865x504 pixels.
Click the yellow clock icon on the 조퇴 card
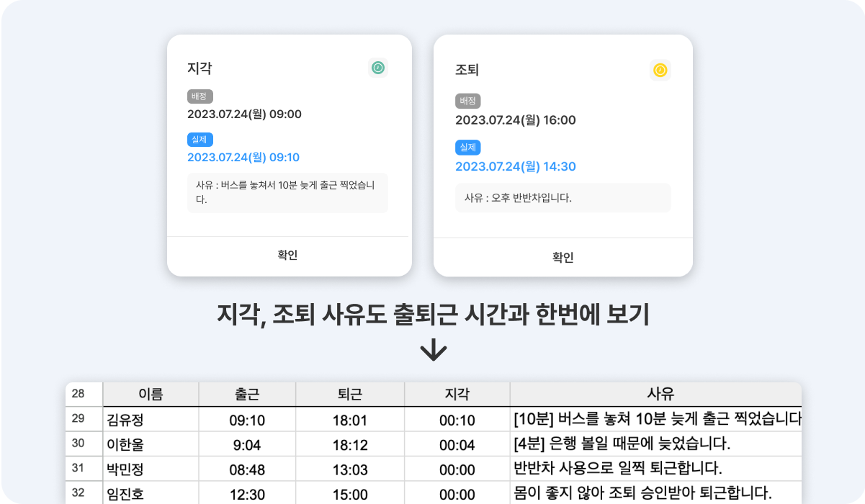click(660, 71)
